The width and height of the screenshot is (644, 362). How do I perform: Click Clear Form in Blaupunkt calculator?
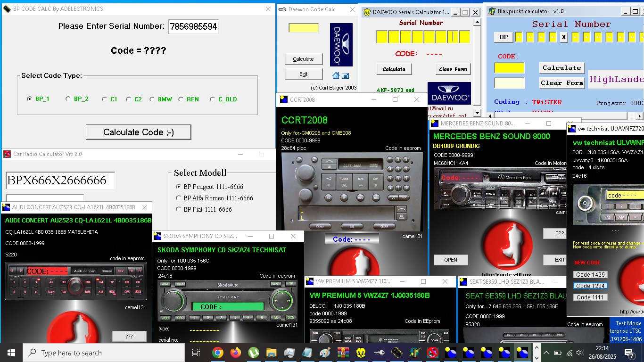pyautogui.click(x=561, y=83)
